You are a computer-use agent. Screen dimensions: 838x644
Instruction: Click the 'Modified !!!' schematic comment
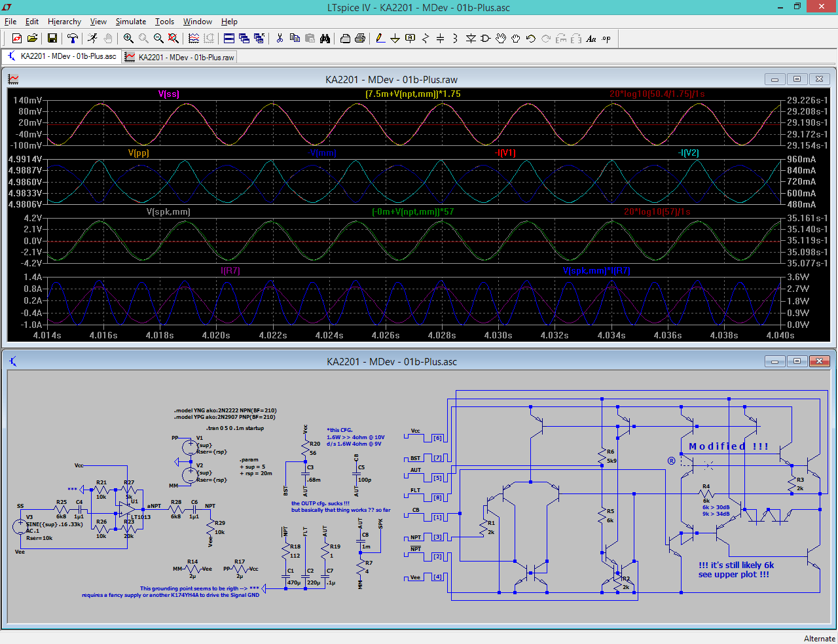[x=729, y=446]
